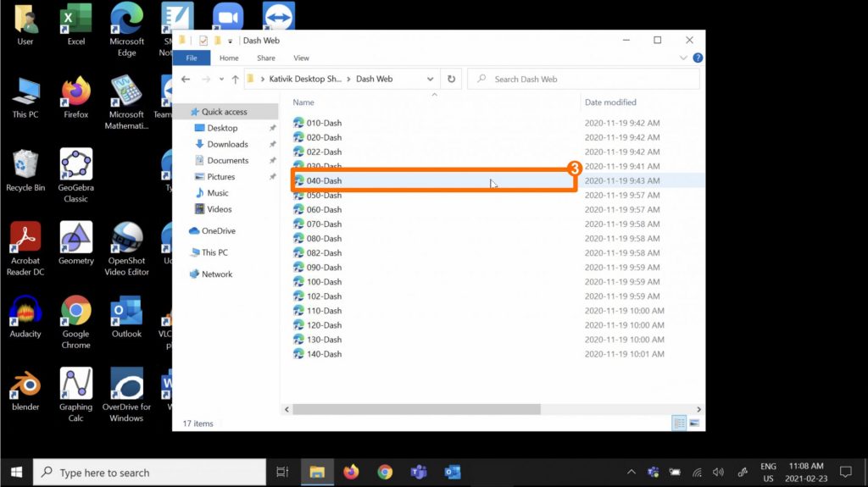Open Microsoft Teams from the taskbar
The image size is (868, 487).
(418, 472)
